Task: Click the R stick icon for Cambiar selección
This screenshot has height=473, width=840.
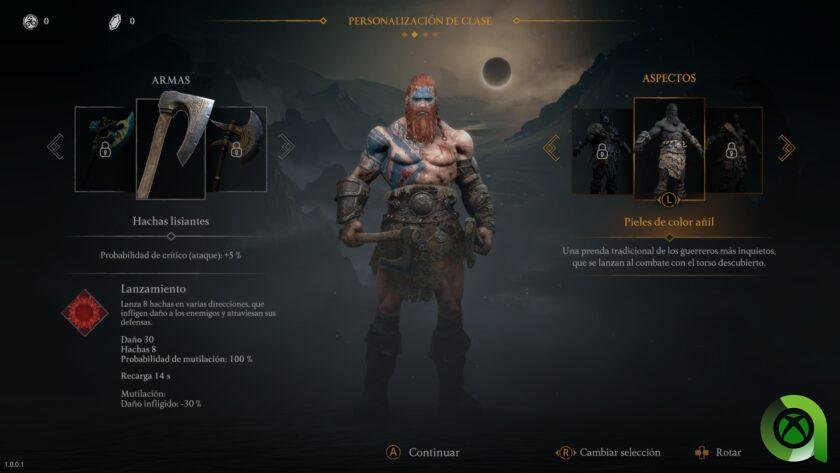Action: point(565,453)
